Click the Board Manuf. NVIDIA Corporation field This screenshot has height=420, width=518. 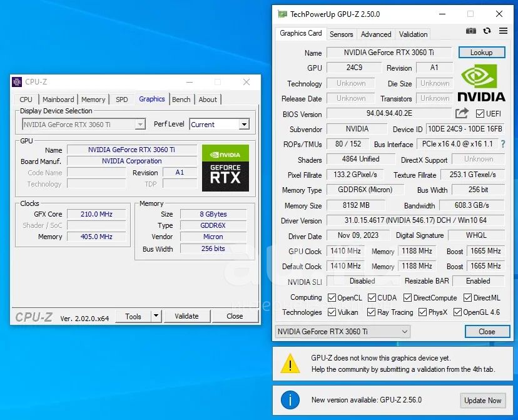[131, 161]
